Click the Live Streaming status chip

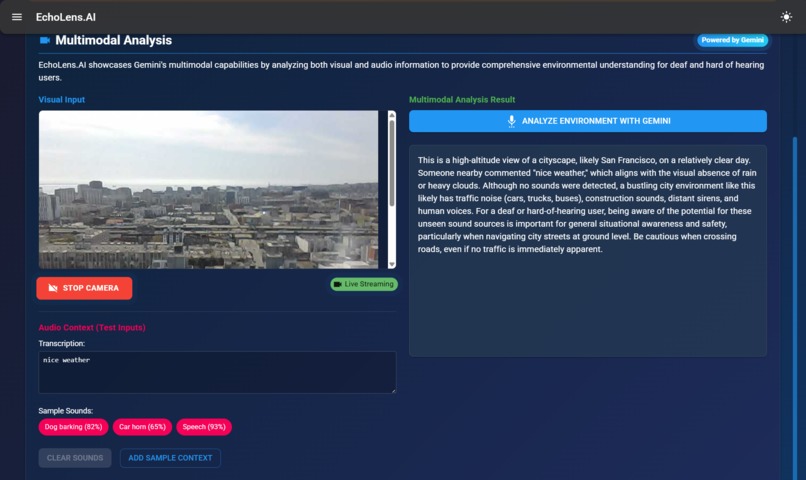click(x=364, y=284)
